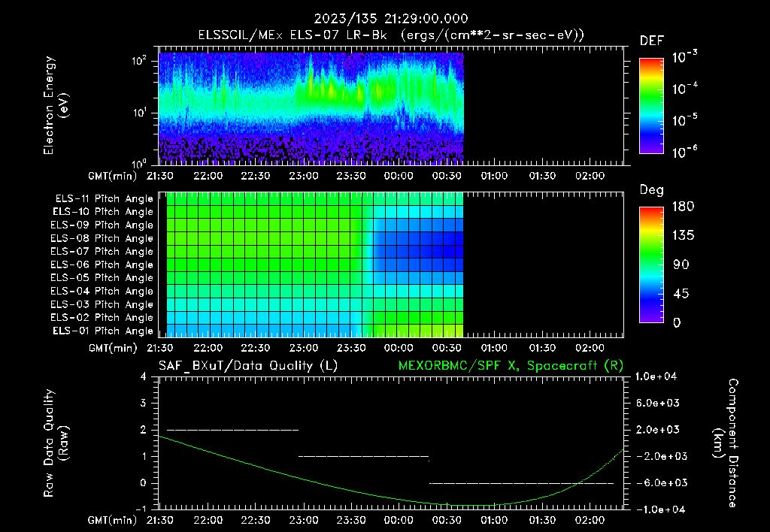Click ELS-05 Pitch Angle row label

(102, 278)
